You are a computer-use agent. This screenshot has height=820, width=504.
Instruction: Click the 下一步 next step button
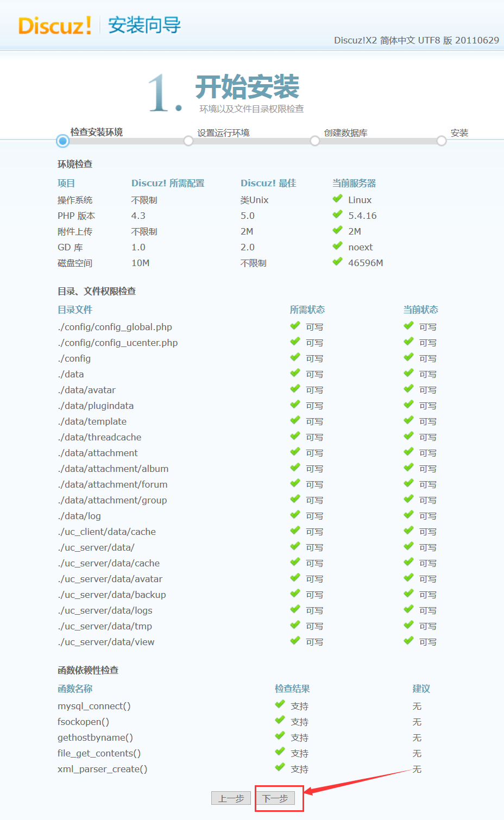[x=275, y=798]
